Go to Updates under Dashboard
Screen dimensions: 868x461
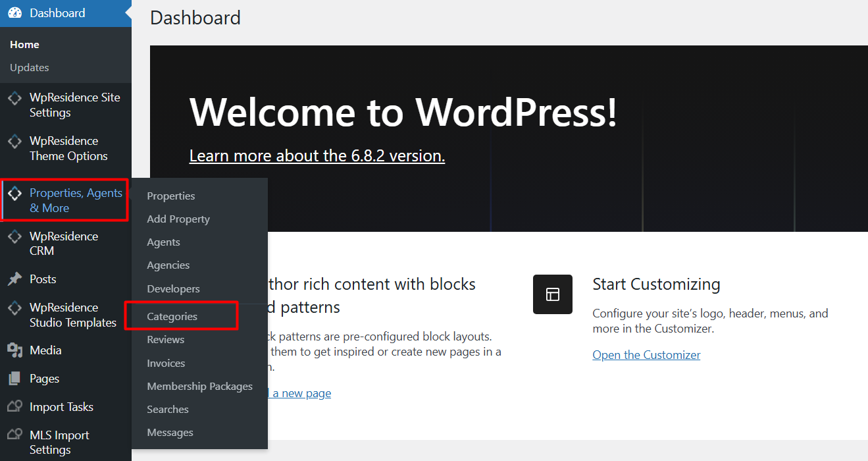click(30, 68)
